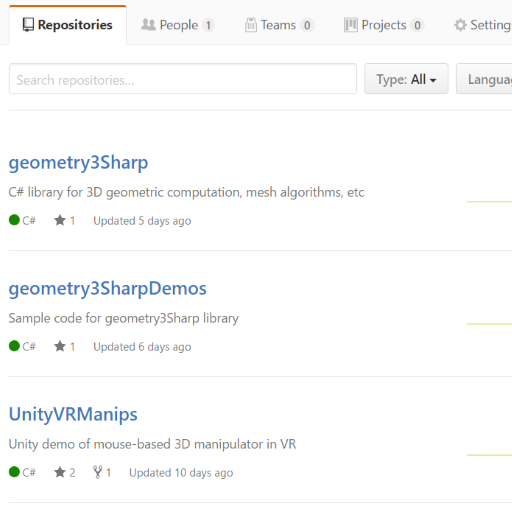Click the jersey icon in Teams tab
Screen dimensions: 512x512
251,25
